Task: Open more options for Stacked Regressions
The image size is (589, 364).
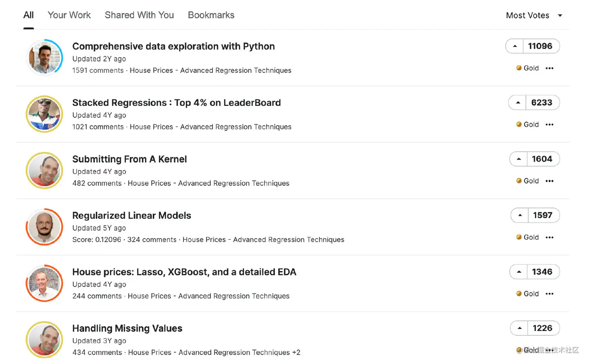Action: 549,125
